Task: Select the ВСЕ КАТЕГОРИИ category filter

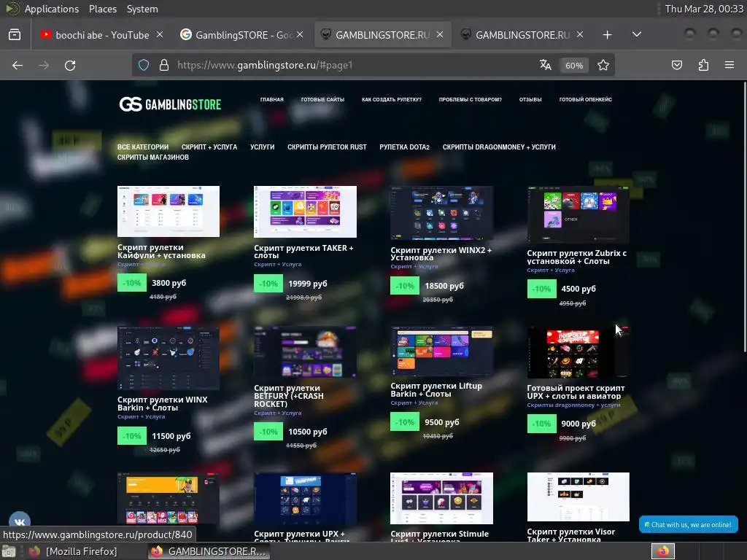Action: coord(143,147)
